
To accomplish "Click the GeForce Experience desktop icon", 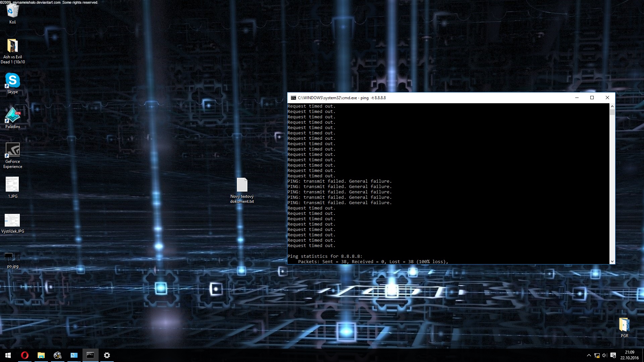I will 12,150.
